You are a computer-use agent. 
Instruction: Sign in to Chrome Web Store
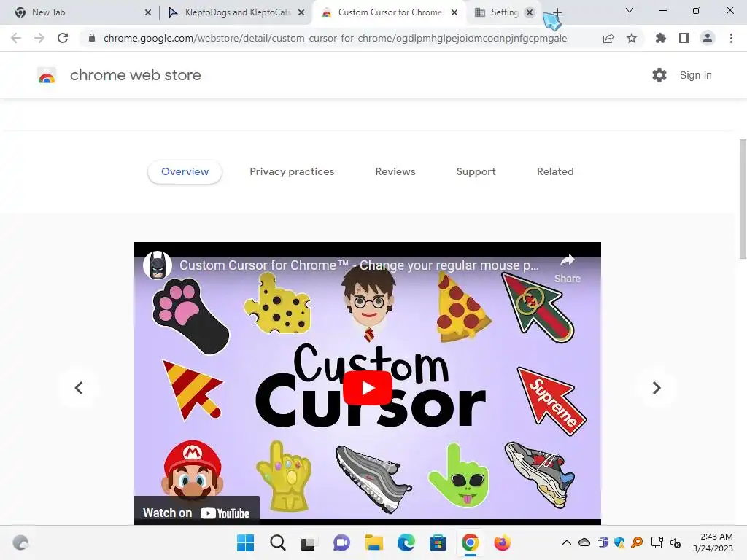point(695,75)
